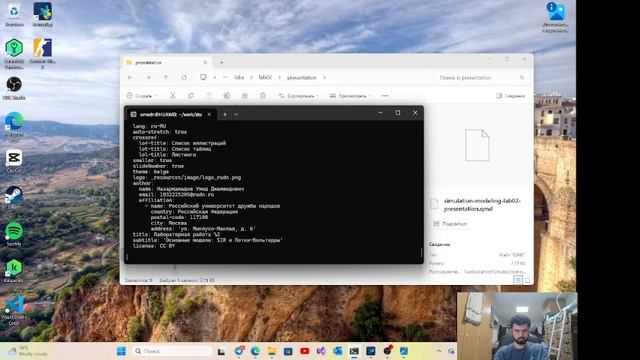Image resolution: width=640 pixels, height=360 pixels.
Task: Click 'labs' in the address bar breadcrumb
Action: coord(239,77)
